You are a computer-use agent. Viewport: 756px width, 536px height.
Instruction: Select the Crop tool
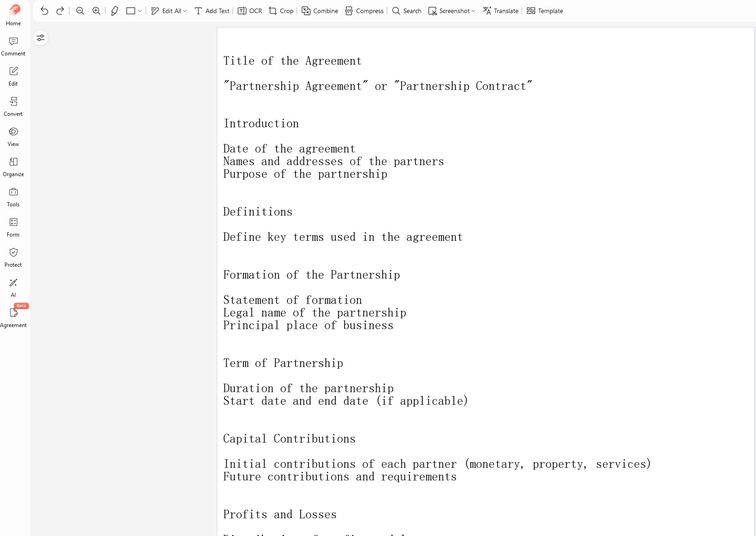(281, 11)
